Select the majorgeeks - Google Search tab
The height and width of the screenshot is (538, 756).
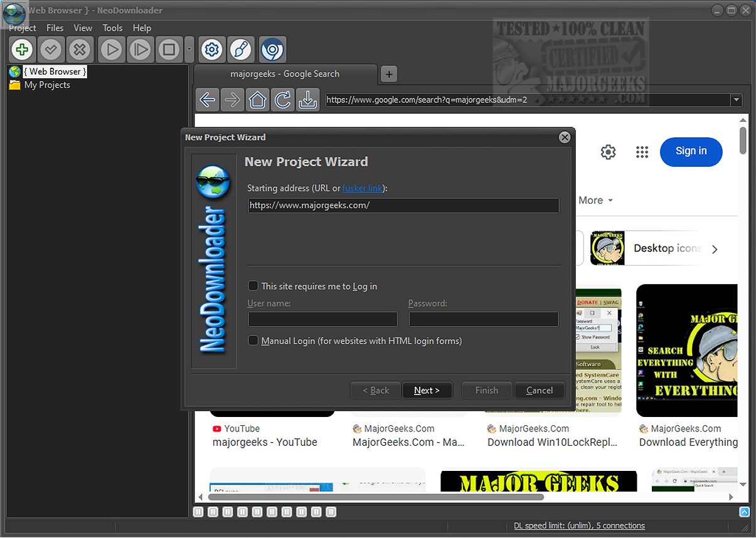(x=285, y=74)
